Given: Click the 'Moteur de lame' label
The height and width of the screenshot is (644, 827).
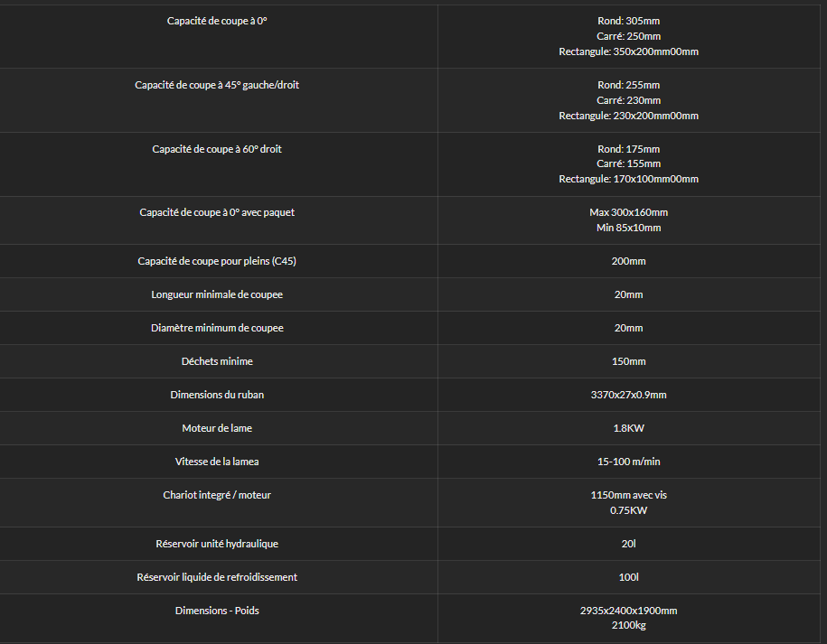Looking at the screenshot, I should pos(217,428).
